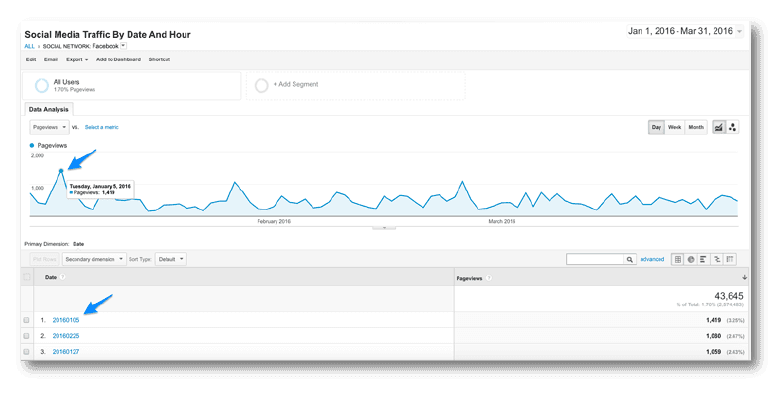The image size is (768, 409).
Task: Open the Pageviews metric dropdown
Action: click(x=49, y=127)
